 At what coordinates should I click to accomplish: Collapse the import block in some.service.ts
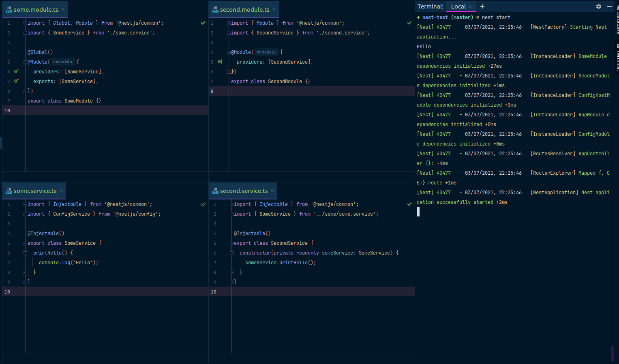(x=25, y=204)
